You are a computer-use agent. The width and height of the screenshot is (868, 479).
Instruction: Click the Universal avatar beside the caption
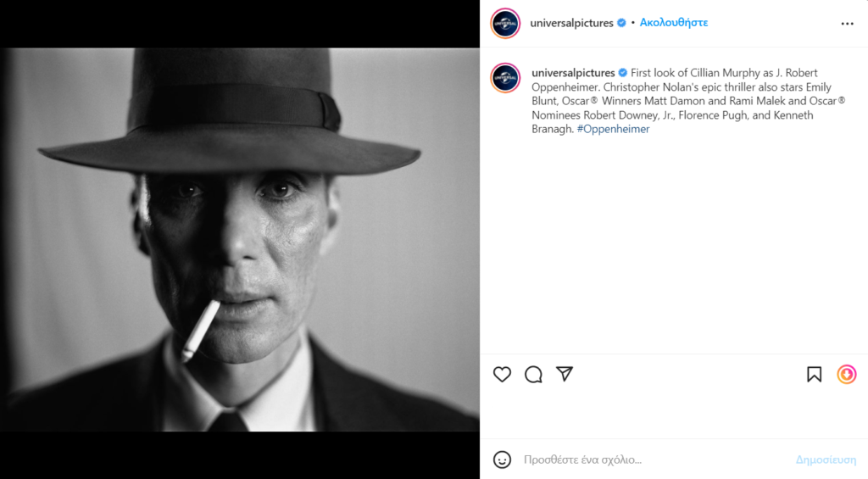click(x=505, y=78)
